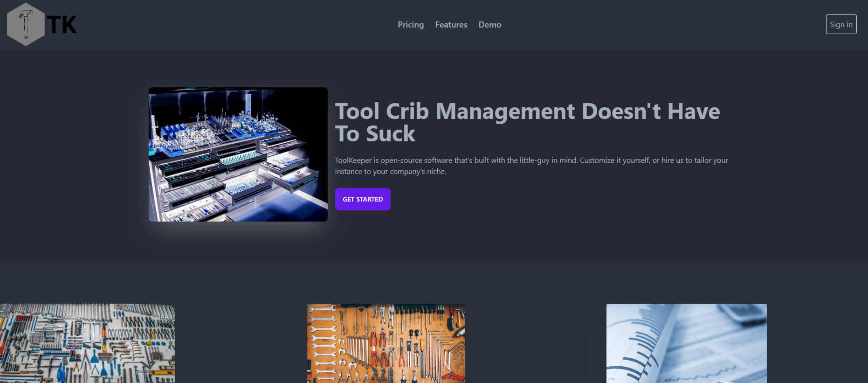
Task: Open the Demo link
Action: [x=489, y=25]
